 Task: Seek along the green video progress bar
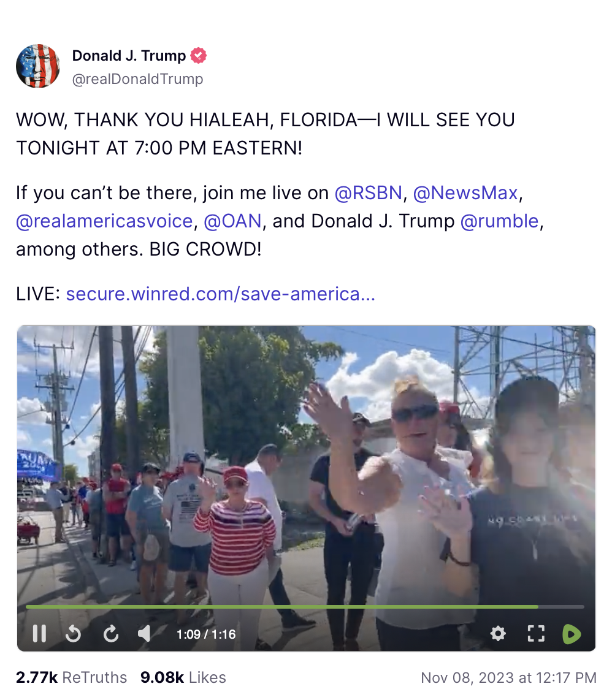tap(305, 607)
